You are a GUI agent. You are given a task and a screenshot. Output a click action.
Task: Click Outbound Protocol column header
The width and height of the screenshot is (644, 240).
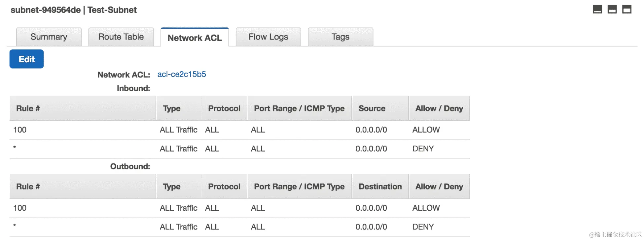[x=224, y=187]
